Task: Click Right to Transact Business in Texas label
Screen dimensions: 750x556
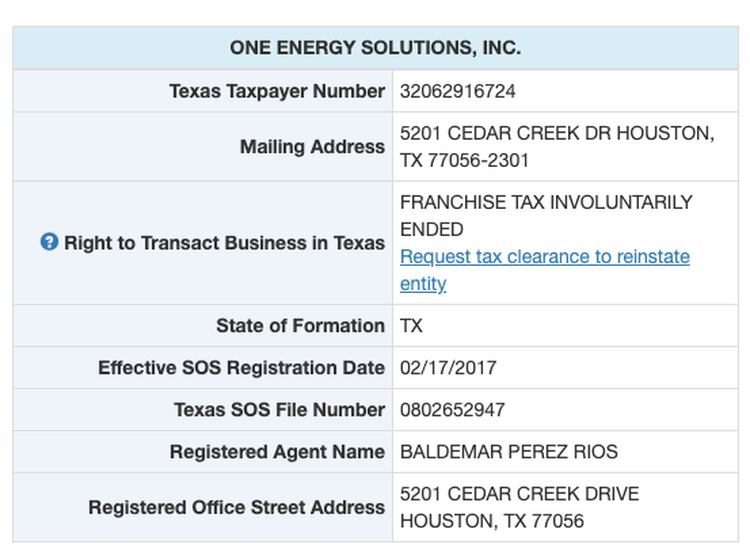Action: point(224,243)
